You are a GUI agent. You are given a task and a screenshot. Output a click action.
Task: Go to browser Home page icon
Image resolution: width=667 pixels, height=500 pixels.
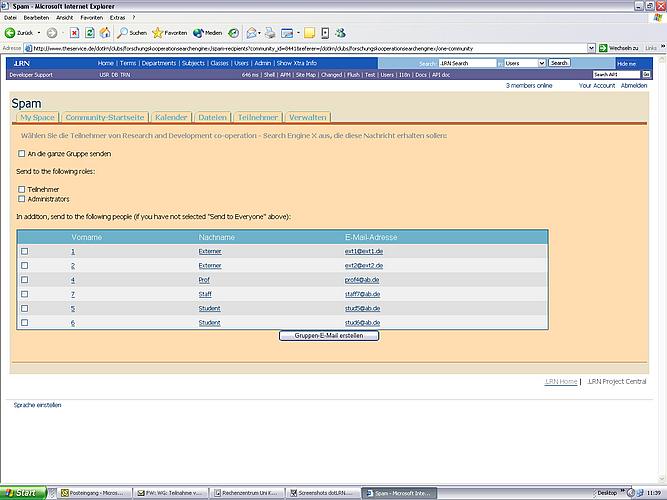[x=104, y=33]
